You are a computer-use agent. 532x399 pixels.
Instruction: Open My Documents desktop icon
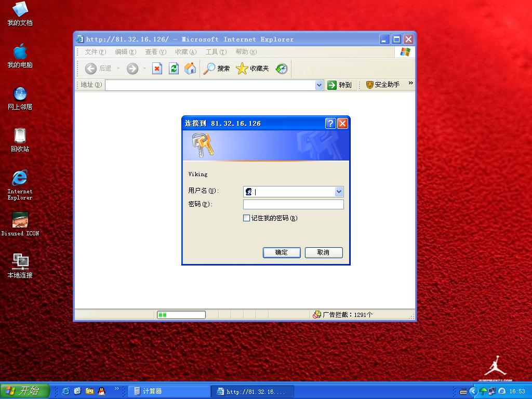(x=20, y=14)
